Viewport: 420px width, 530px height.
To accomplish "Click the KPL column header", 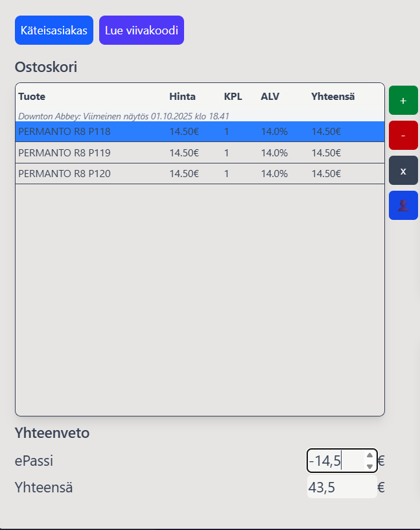I will (233, 97).
